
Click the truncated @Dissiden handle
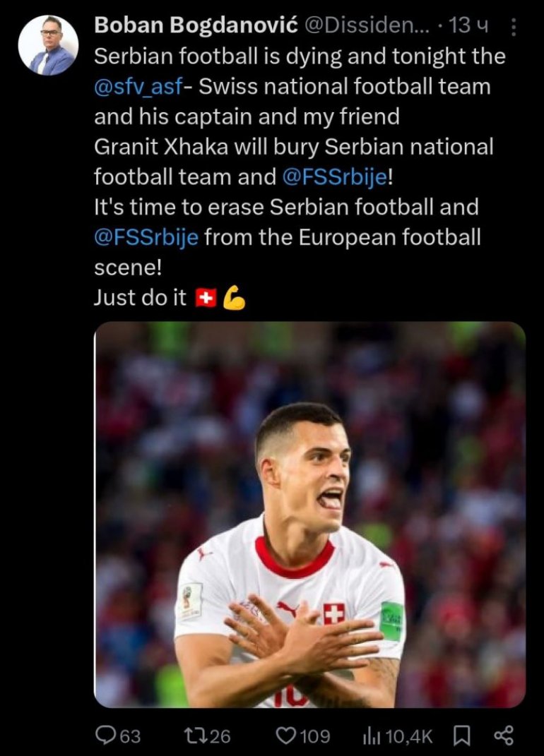tap(365, 25)
